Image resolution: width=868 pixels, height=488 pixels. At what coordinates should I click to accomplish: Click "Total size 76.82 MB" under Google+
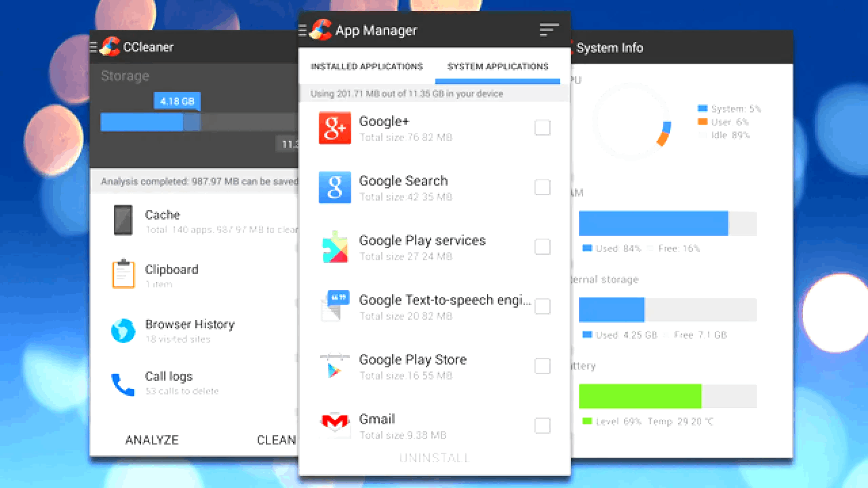pyautogui.click(x=406, y=137)
